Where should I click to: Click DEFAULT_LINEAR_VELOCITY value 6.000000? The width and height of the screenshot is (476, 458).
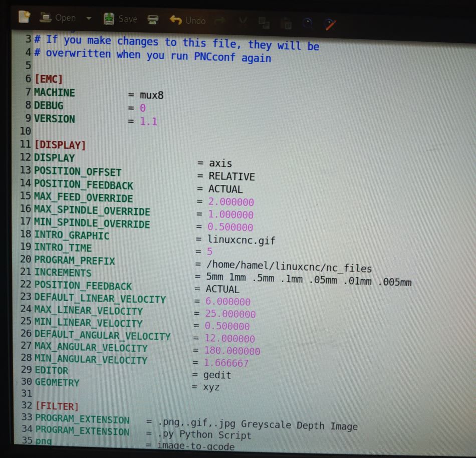[228, 302]
